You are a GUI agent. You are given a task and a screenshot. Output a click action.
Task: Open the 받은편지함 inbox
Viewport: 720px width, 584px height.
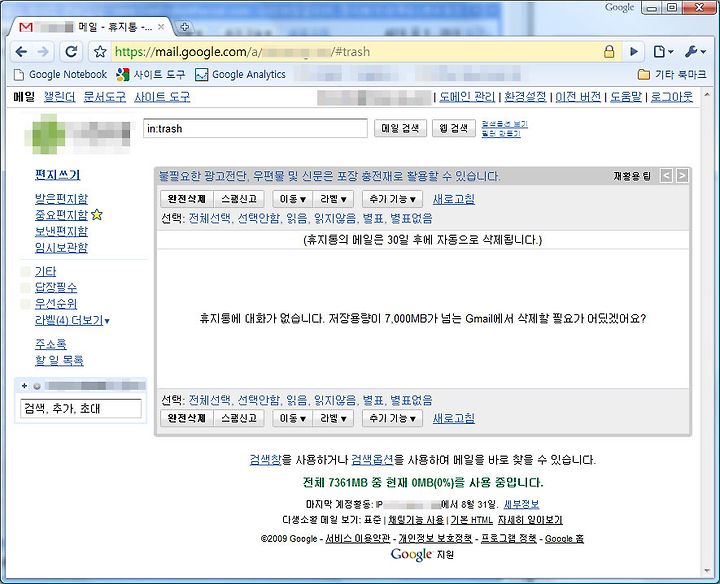[x=61, y=199]
